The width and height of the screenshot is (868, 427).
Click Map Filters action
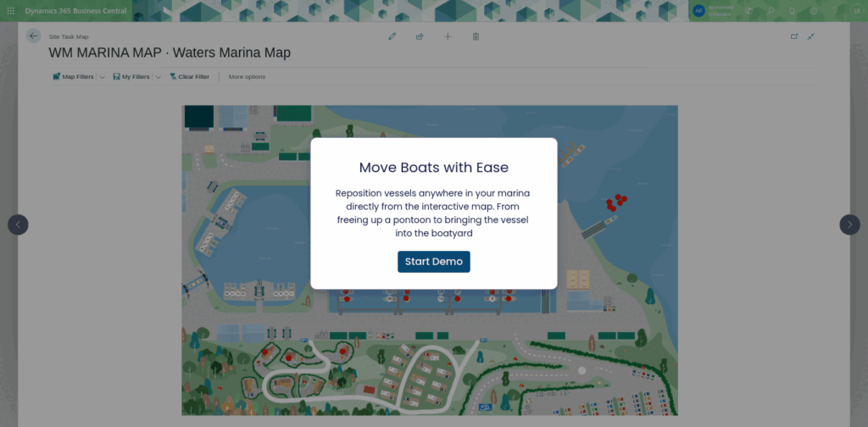point(73,77)
